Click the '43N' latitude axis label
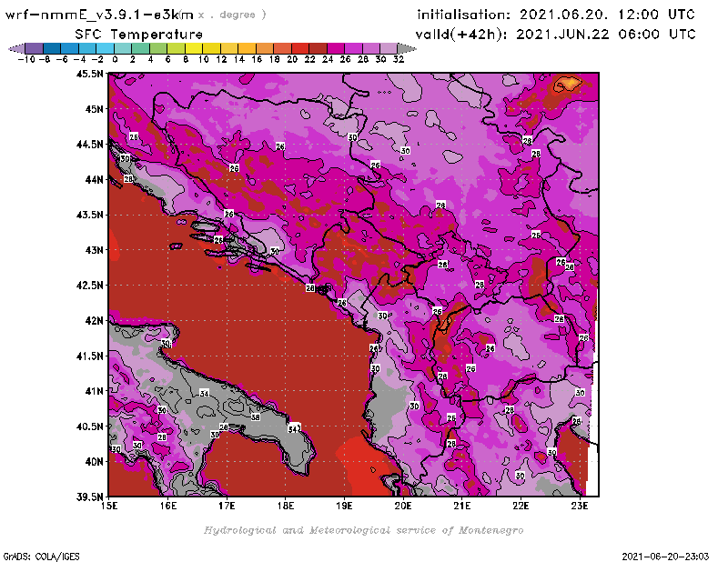The height and width of the screenshot is (562, 728). (94, 250)
